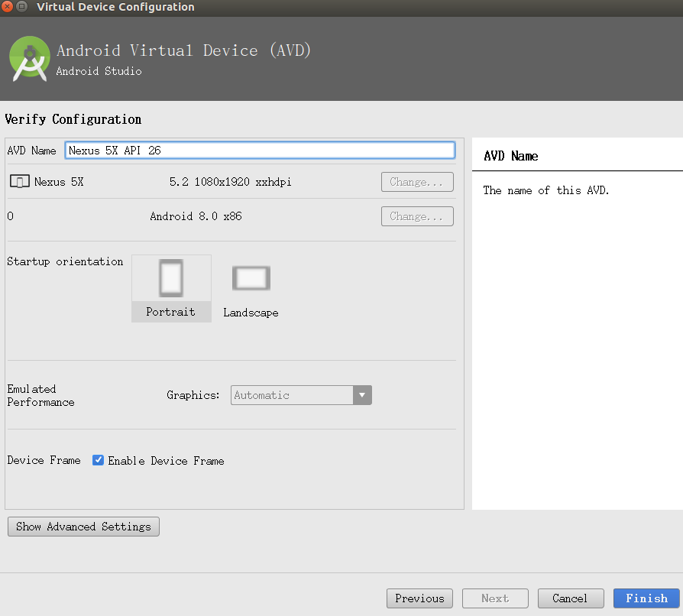Focus the AVD Name input field
Screen dimensions: 683x616
tap(260, 151)
